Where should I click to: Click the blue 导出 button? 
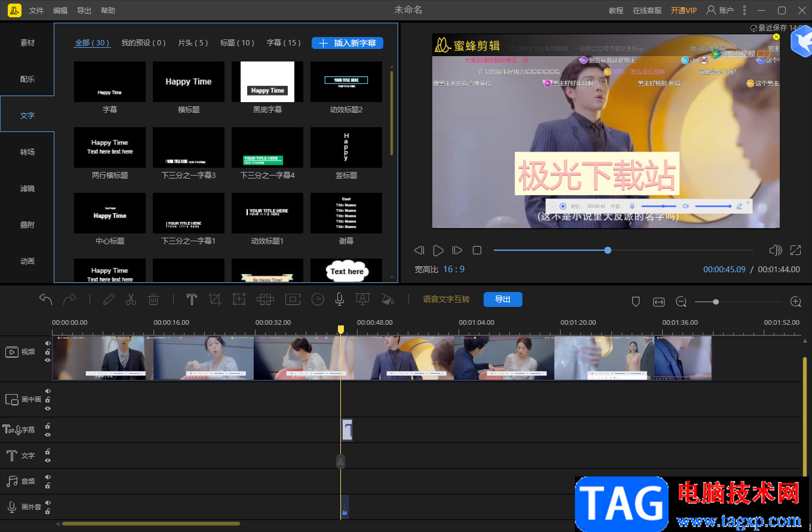[x=503, y=300]
